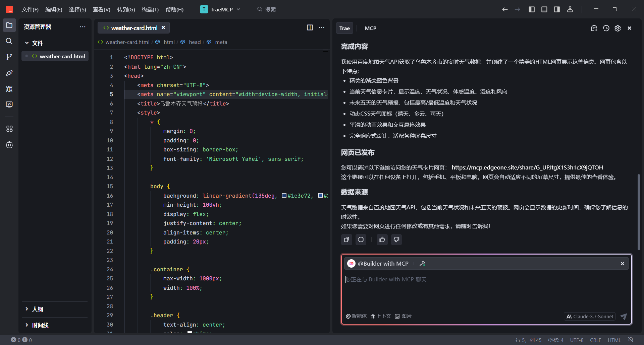The image size is (644, 345).
Task: Open chat history clock icon
Action: pos(606,28)
